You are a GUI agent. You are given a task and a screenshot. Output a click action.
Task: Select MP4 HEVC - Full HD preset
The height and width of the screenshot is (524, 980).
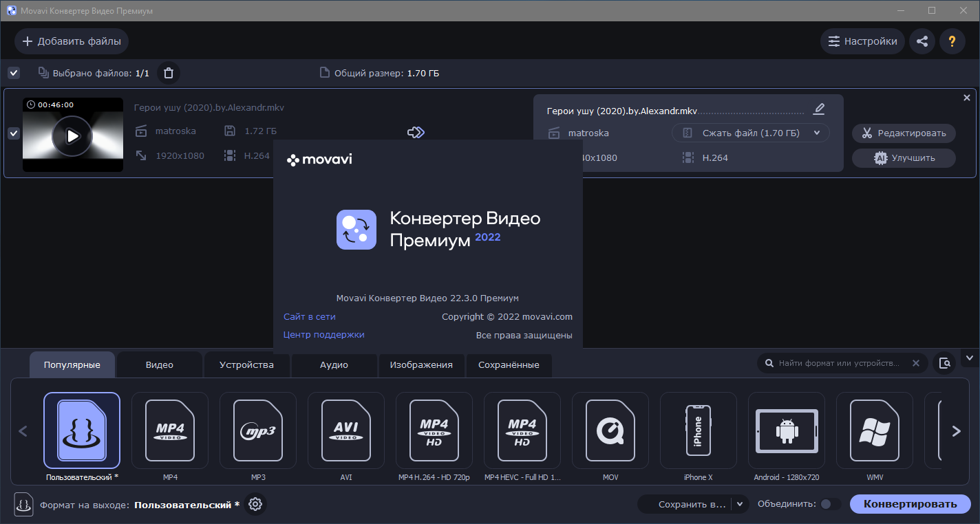522,430
